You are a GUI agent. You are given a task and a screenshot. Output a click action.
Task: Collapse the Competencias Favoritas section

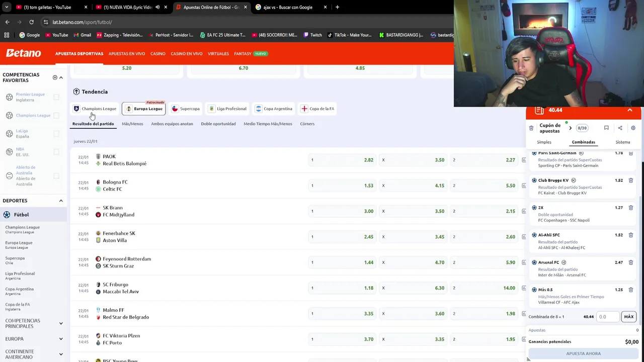[61, 77]
